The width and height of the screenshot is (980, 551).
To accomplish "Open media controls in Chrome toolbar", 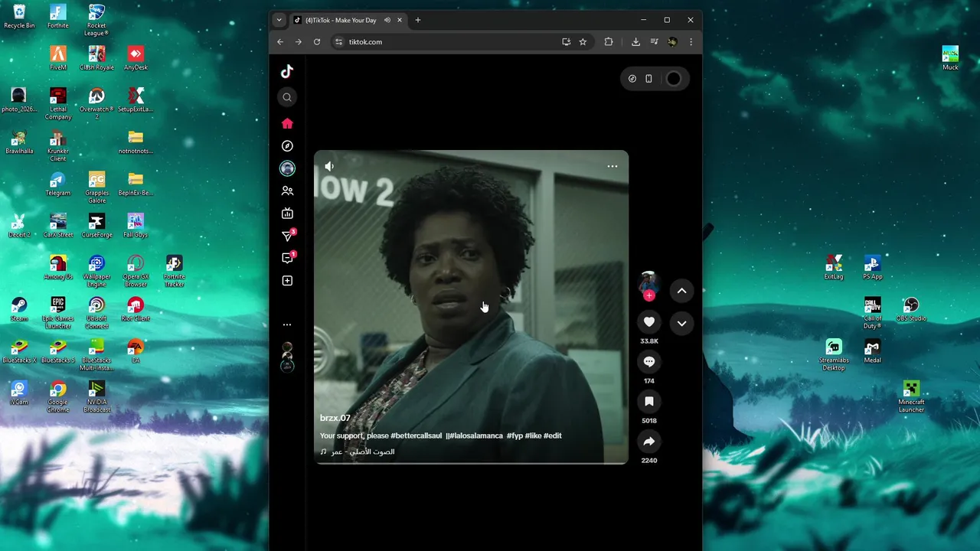I will [x=655, y=42].
